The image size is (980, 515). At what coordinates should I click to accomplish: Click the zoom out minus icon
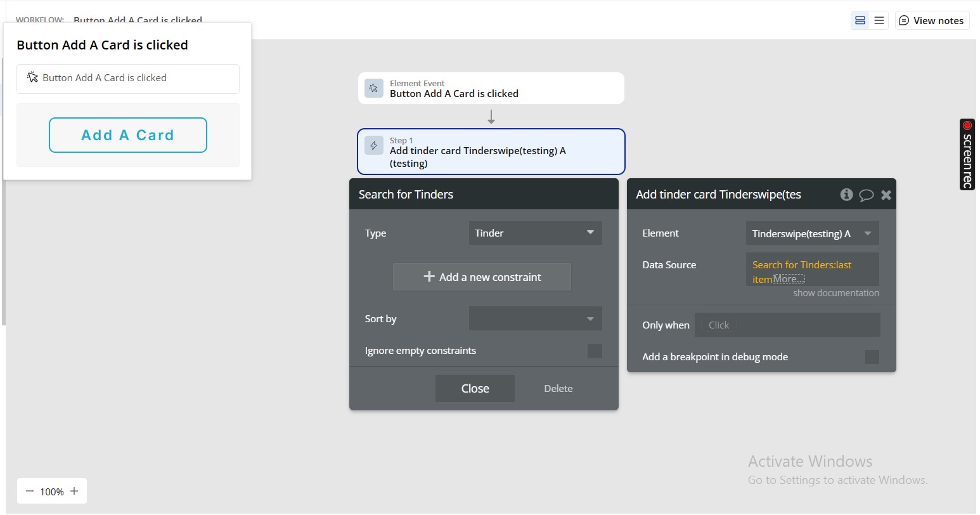30,492
